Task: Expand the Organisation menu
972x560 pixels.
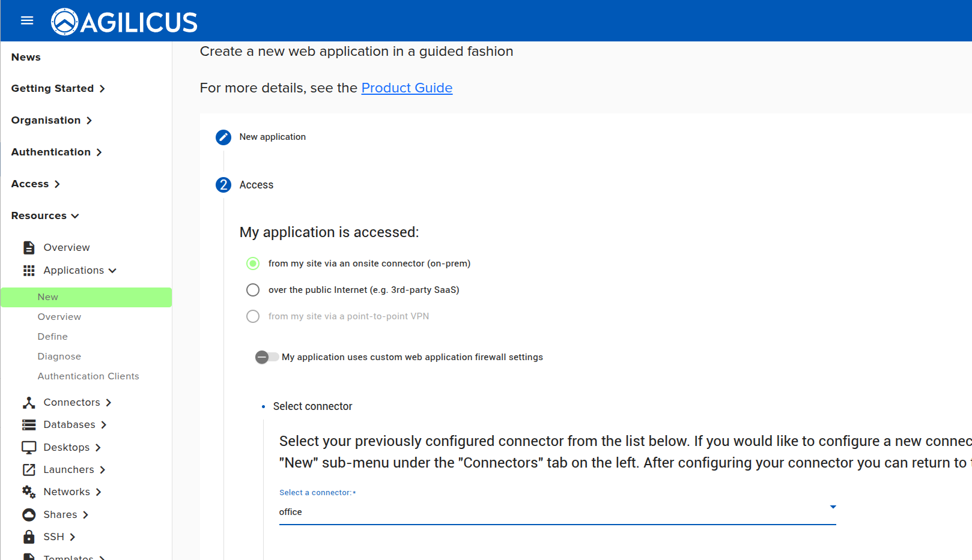Action: (52, 120)
